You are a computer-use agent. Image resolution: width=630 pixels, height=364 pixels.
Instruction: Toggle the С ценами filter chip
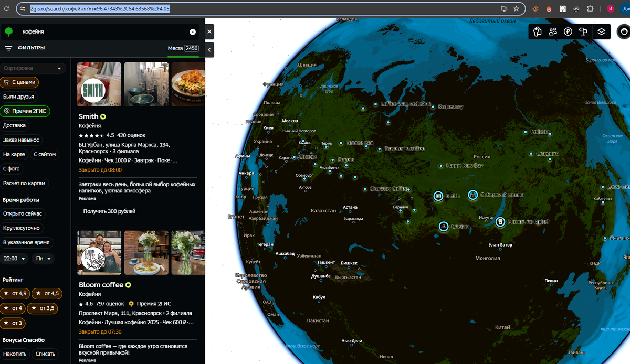click(19, 82)
